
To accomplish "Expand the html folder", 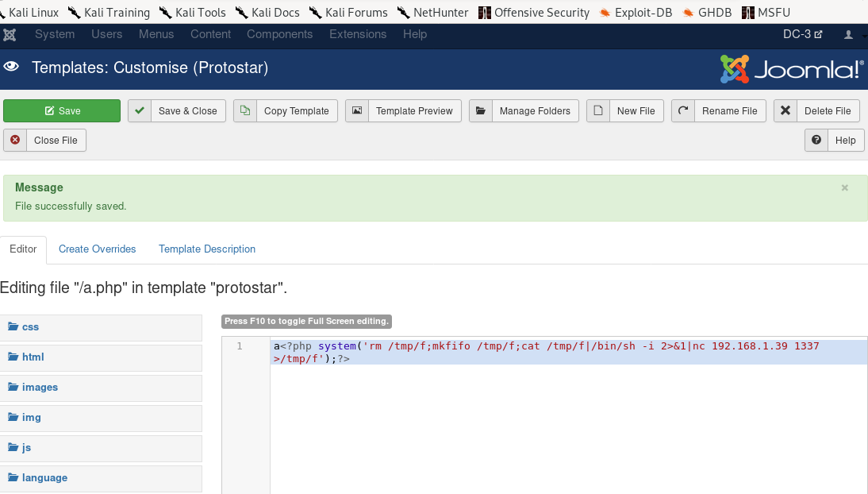I will [101, 357].
